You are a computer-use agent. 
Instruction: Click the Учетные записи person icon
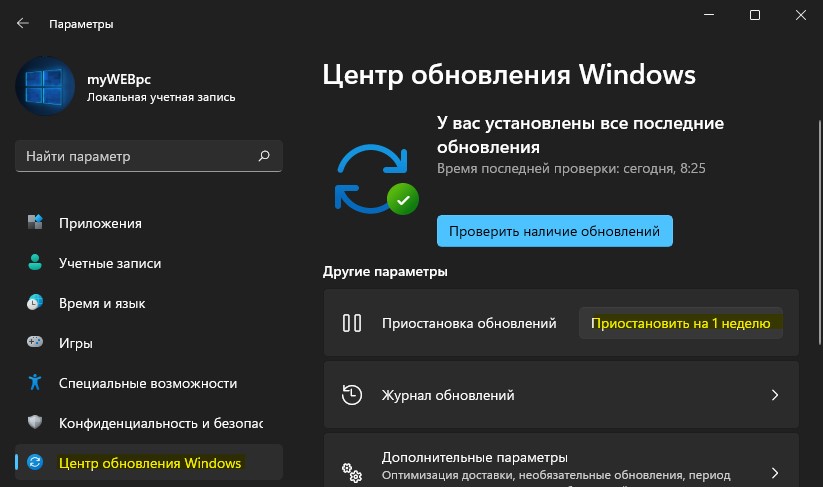pos(35,262)
